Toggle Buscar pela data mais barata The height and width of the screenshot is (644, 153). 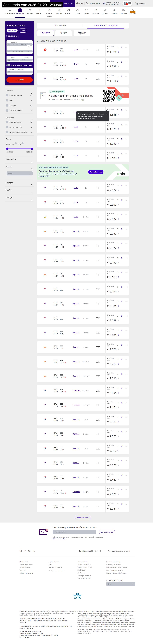(x=8, y=65)
